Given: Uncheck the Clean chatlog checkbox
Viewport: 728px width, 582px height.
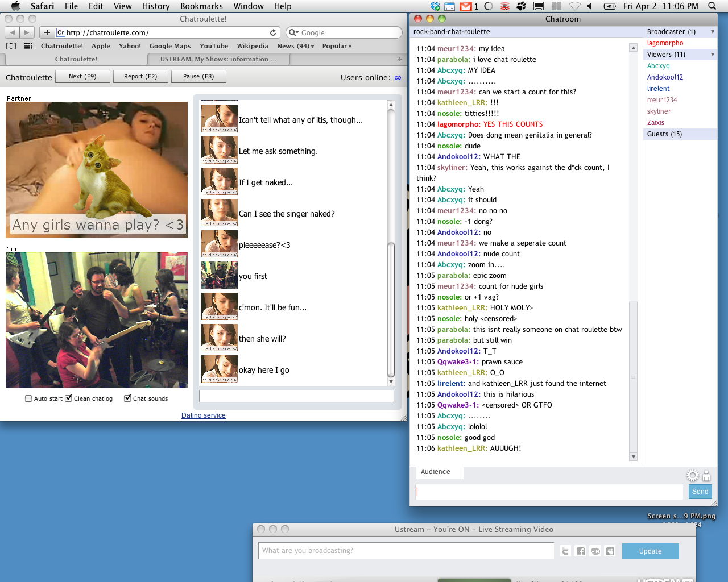Looking at the screenshot, I should (68, 398).
